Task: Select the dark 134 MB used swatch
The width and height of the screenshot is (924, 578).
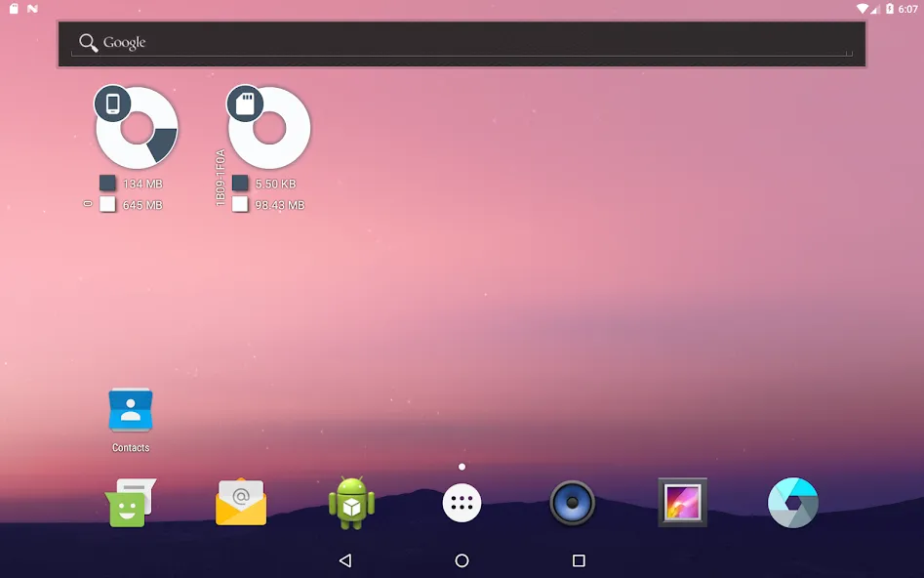Action: 107,183
